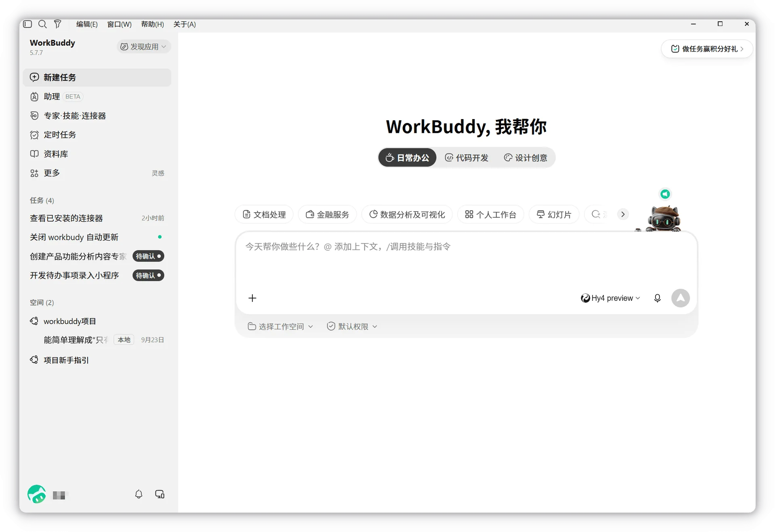Click the filter funnel icon in title bar
Screen dimensions: 775x532
click(58, 24)
